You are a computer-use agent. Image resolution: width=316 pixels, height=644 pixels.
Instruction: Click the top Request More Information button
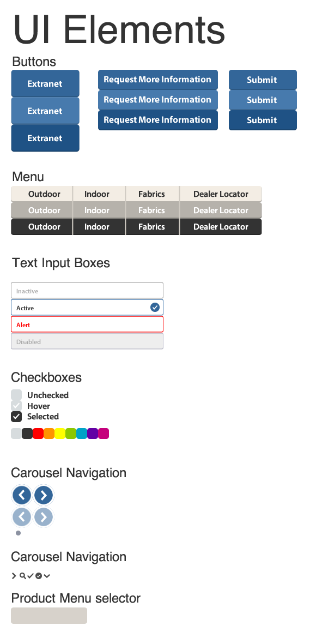coord(157,80)
